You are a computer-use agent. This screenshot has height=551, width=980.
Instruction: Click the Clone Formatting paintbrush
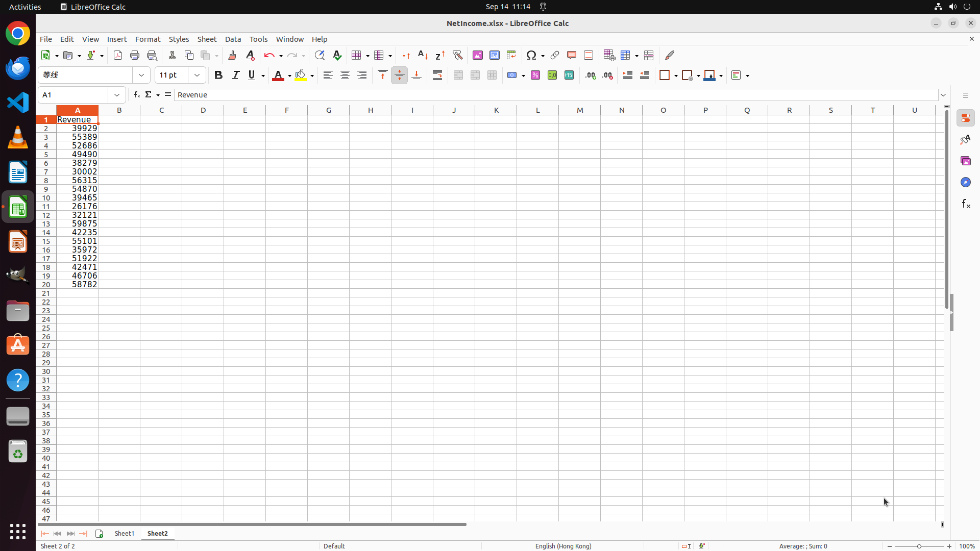click(232, 55)
